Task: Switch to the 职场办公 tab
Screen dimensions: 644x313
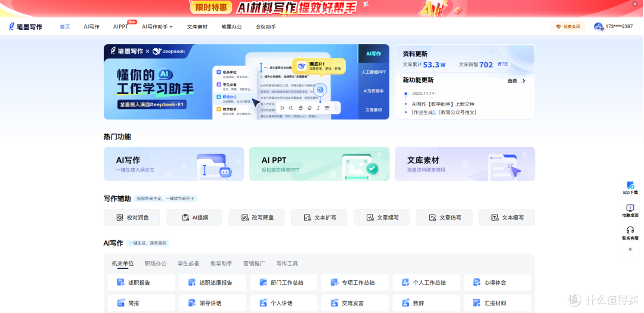Action: tap(156, 264)
